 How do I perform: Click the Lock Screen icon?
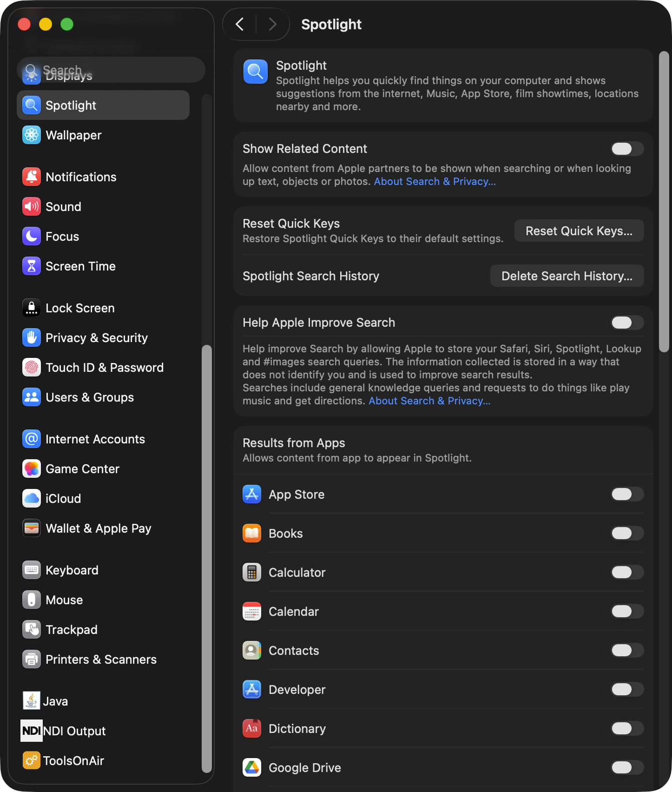coord(32,308)
